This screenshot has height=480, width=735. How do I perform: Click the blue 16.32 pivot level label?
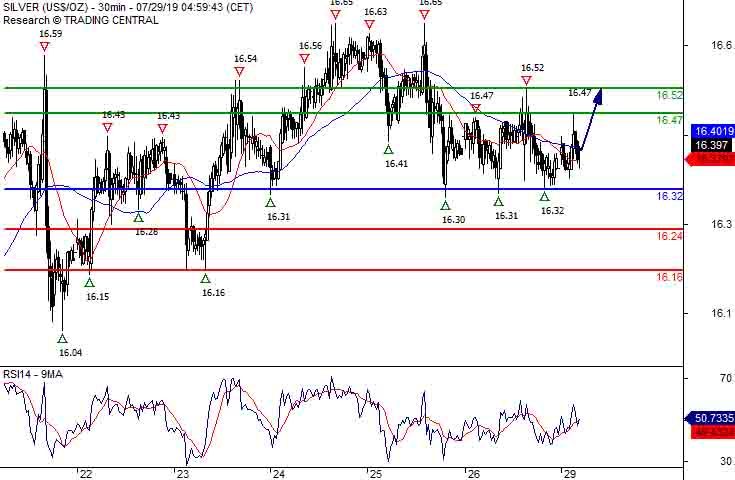click(669, 196)
